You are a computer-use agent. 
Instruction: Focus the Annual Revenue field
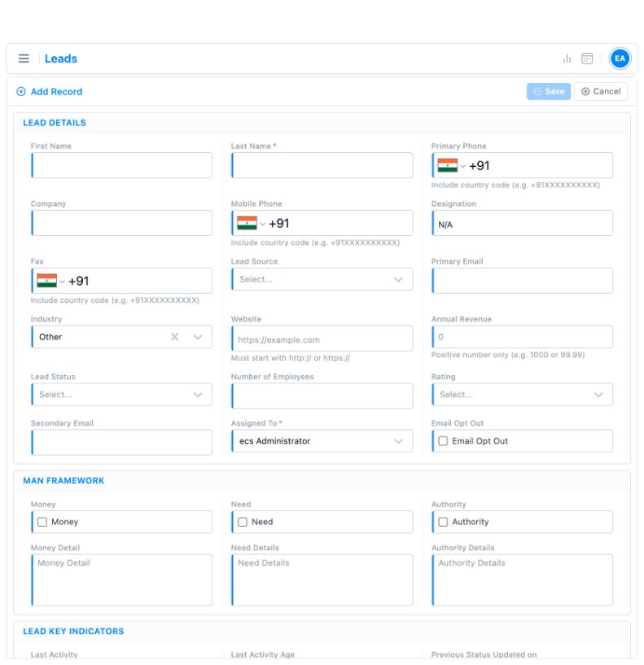tap(522, 337)
